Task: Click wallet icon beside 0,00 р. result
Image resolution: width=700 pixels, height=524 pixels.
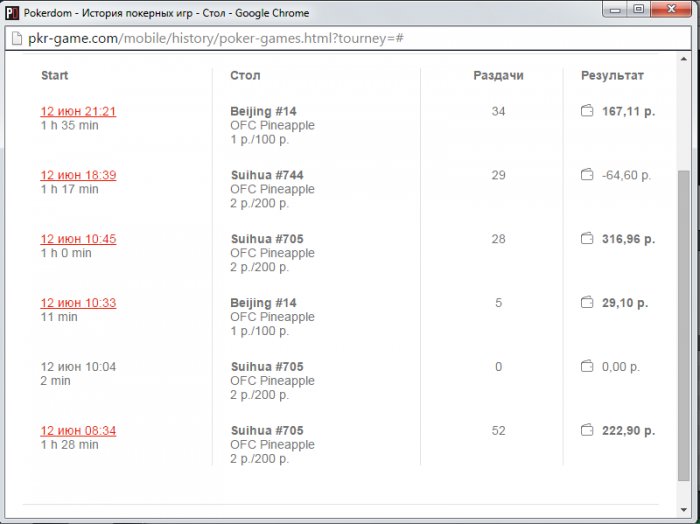Action: 587,366
